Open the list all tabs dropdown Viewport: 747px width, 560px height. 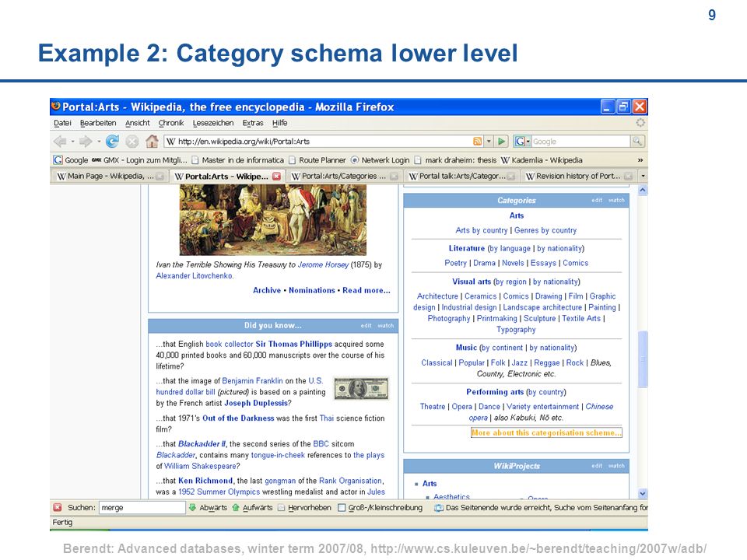pos(643,177)
